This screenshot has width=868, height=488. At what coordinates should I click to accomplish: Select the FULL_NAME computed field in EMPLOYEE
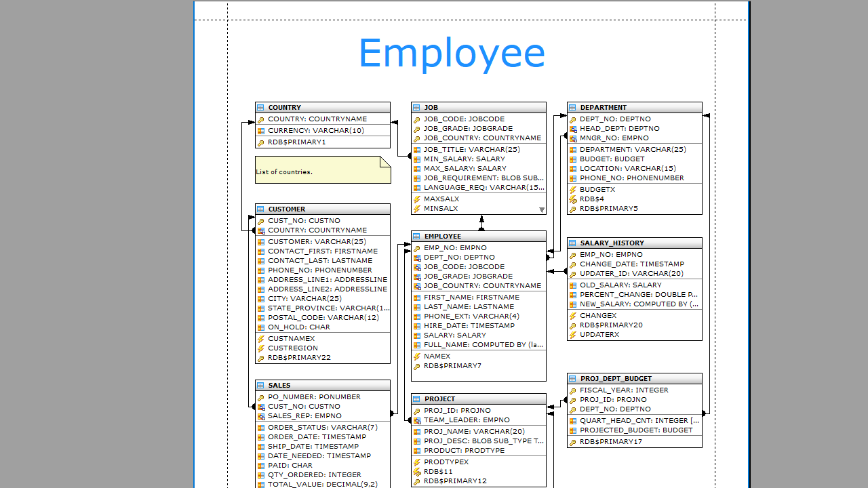483,344
